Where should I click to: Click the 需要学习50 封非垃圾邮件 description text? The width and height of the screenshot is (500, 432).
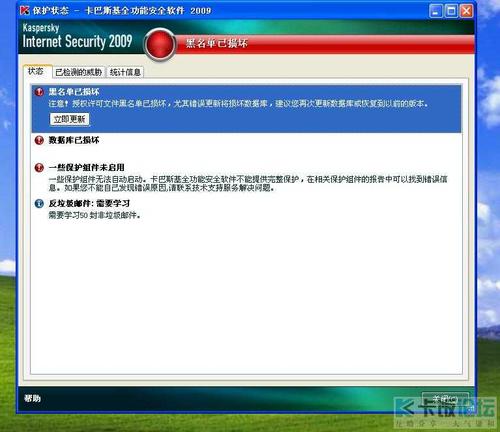(94, 215)
